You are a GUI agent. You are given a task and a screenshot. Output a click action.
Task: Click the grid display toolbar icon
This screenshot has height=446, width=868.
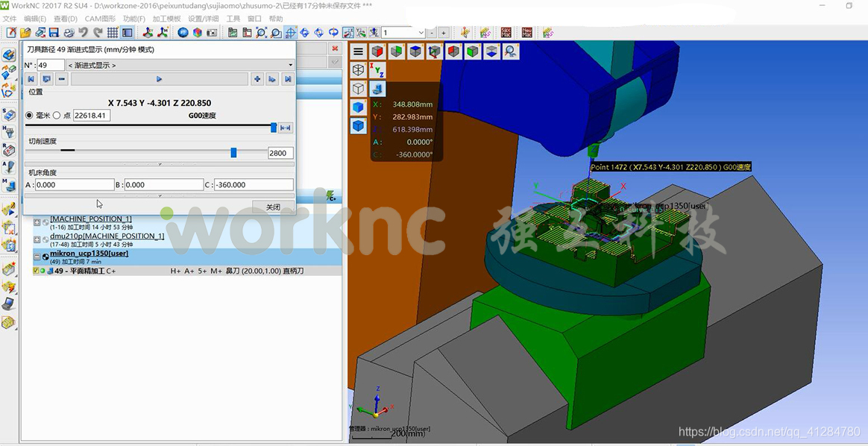(113, 33)
